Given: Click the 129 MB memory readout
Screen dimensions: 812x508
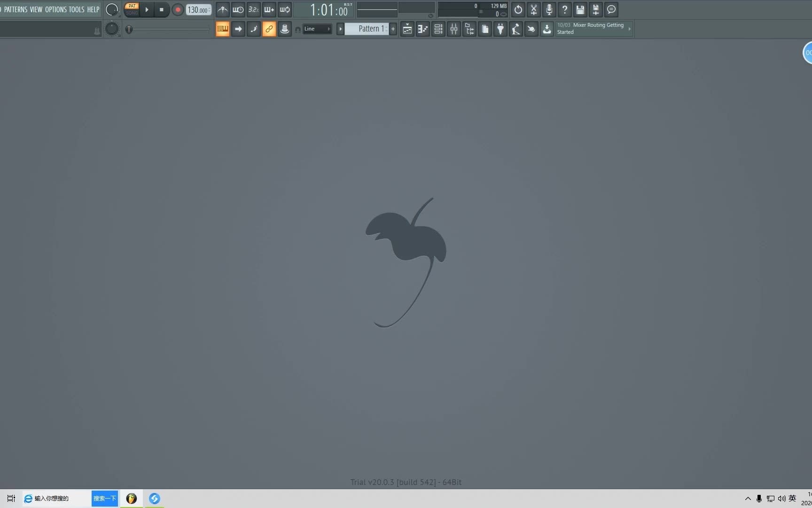Looking at the screenshot, I should [499, 6].
